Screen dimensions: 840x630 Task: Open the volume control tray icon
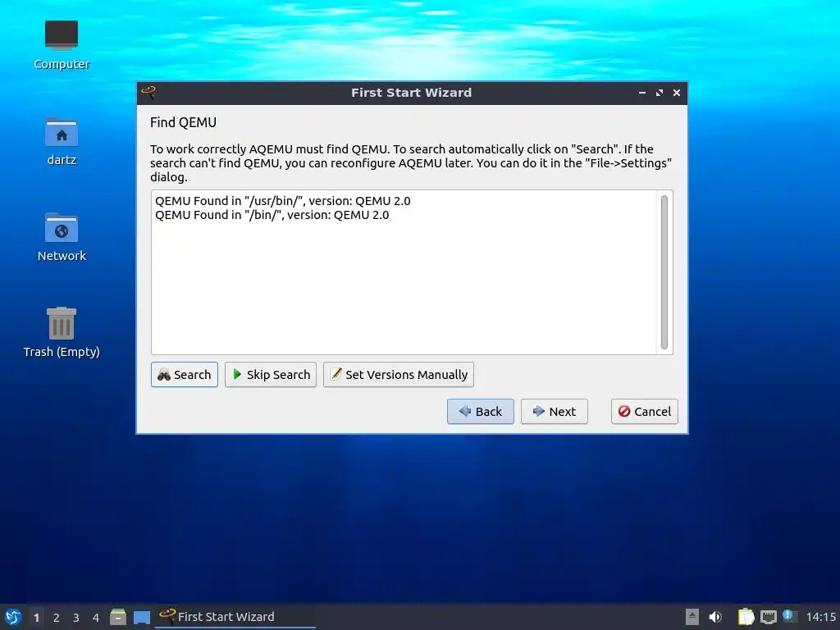715,617
